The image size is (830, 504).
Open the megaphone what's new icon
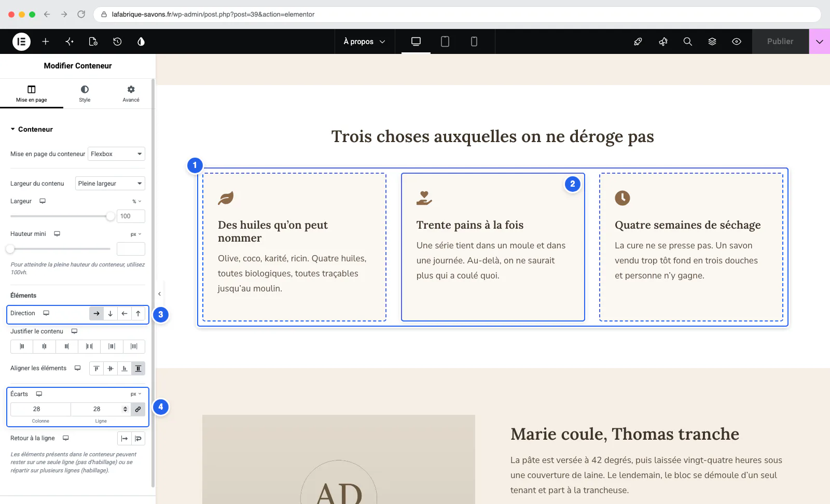click(x=663, y=41)
